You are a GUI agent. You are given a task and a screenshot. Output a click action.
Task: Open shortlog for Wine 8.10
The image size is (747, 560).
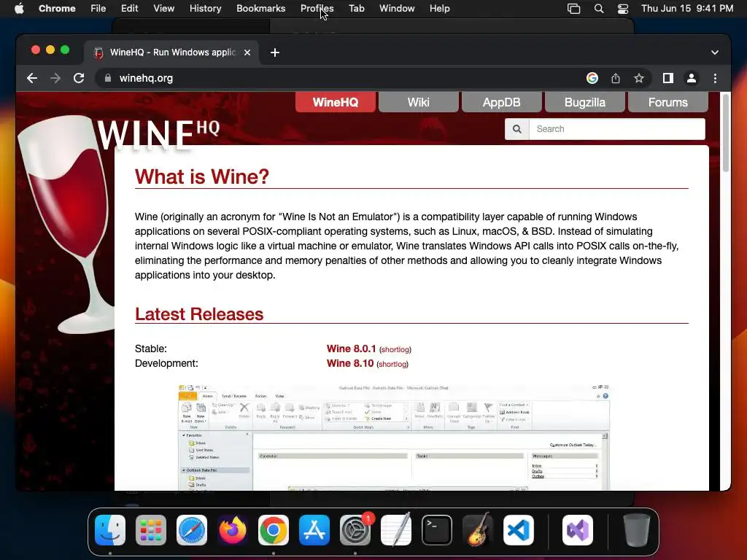pyautogui.click(x=392, y=365)
